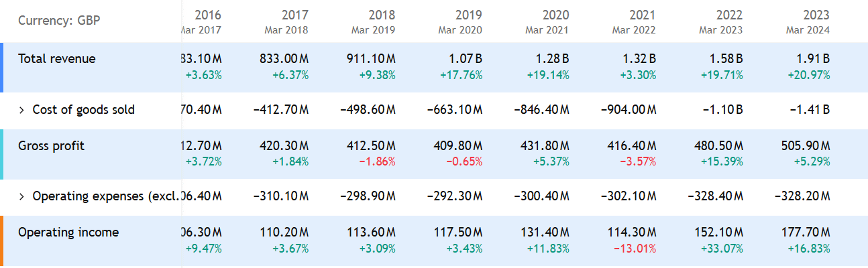This screenshot has height=268, width=868.
Task: Click the Total revenue row label
Action: [57, 59]
